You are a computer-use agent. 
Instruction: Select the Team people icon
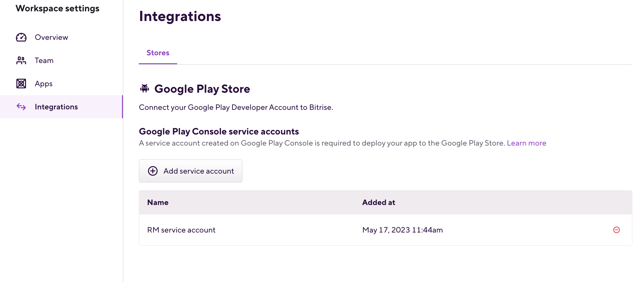click(x=21, y=60)
